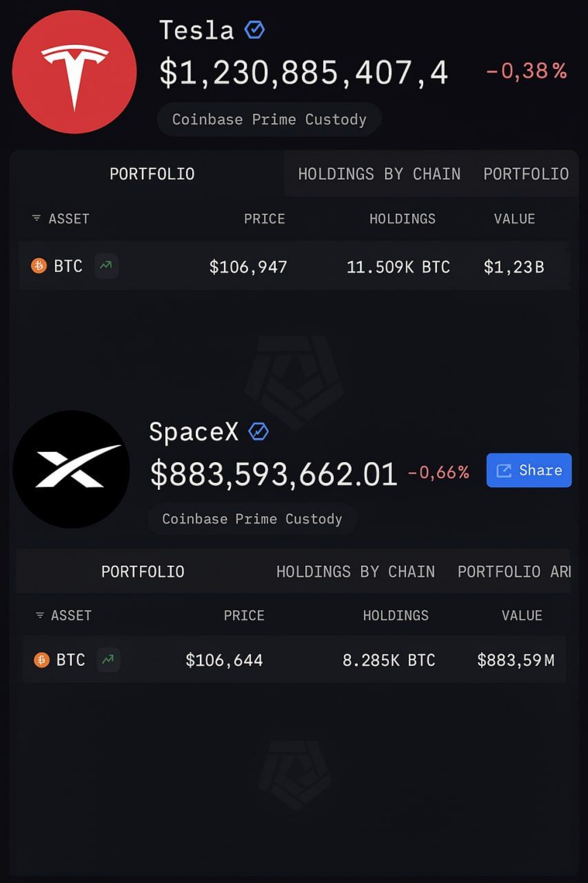The height and width of the screenshot is (883, 588).
Task: Click SpaceX's Coinbase Prime Custody tag
Action: click(252, 519)
